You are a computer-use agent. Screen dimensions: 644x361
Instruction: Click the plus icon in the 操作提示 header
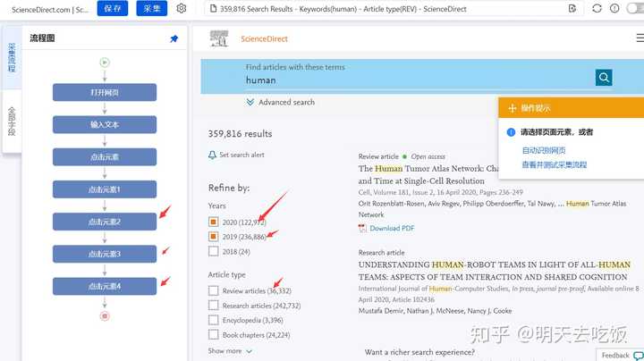click(512, 108)
